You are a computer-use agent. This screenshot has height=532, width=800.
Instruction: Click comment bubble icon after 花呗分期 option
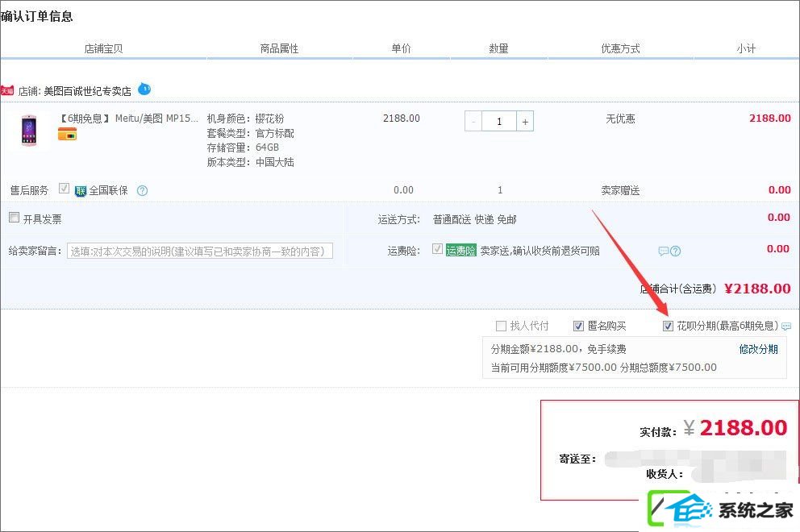tap(787, 326)
